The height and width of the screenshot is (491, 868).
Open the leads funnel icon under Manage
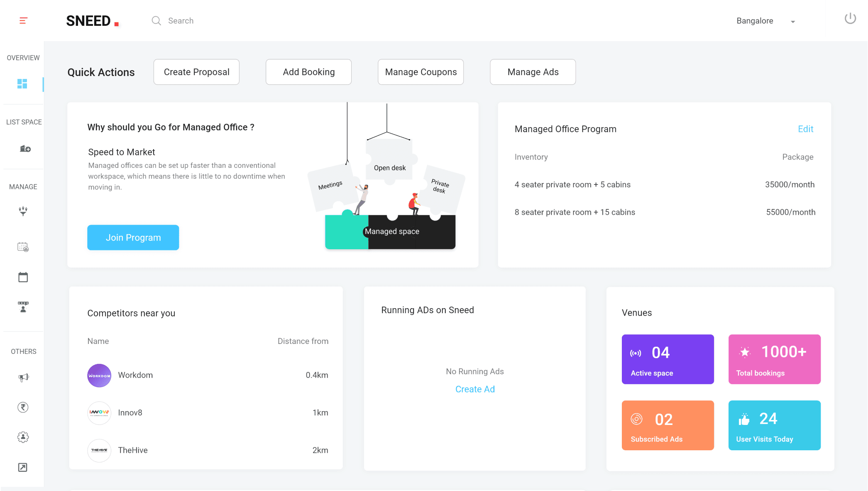[24, 211]
